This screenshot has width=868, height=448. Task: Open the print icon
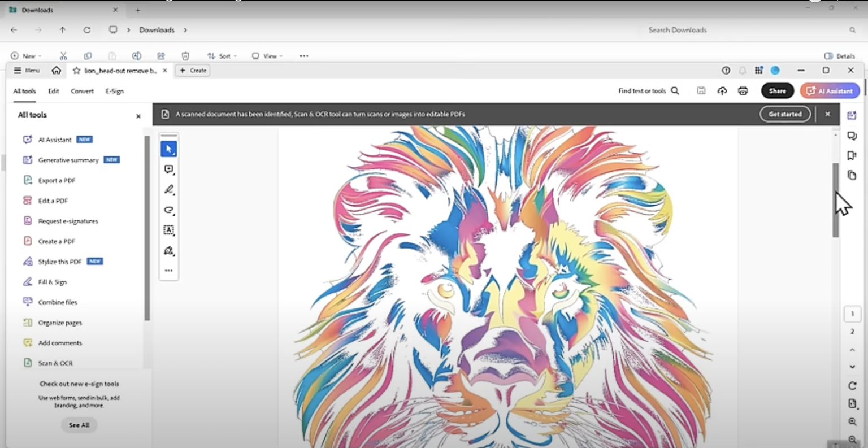(743, 91)
